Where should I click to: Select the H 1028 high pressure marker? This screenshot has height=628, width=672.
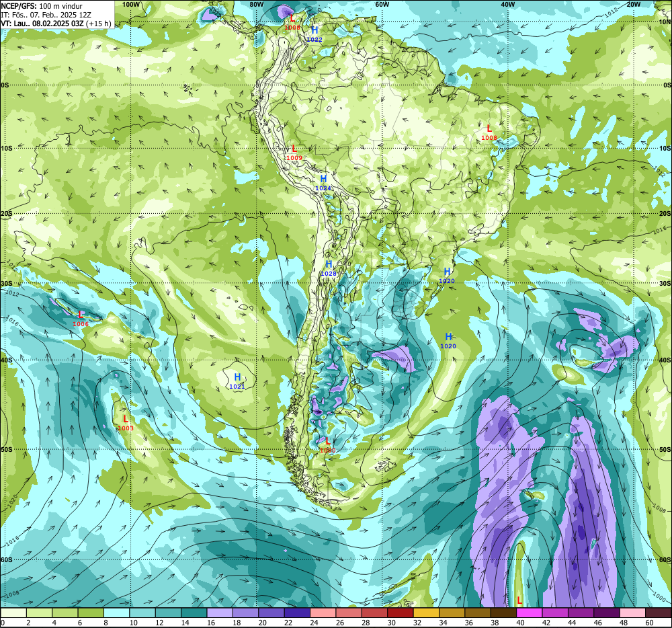coord(329,268)
